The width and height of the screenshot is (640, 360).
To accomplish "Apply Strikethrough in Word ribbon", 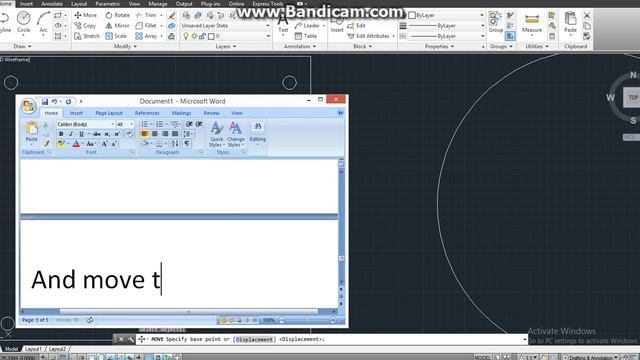I will [x=97, y=134].
